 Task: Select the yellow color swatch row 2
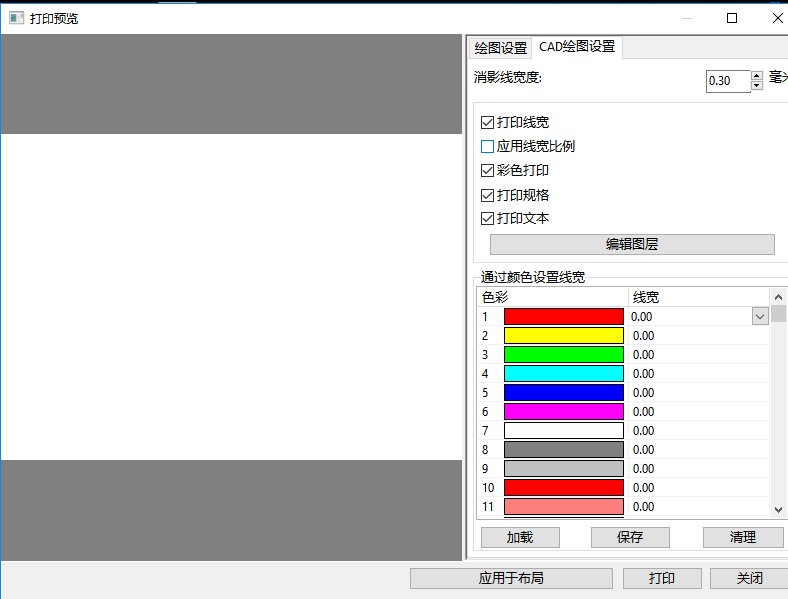(564, 336)
